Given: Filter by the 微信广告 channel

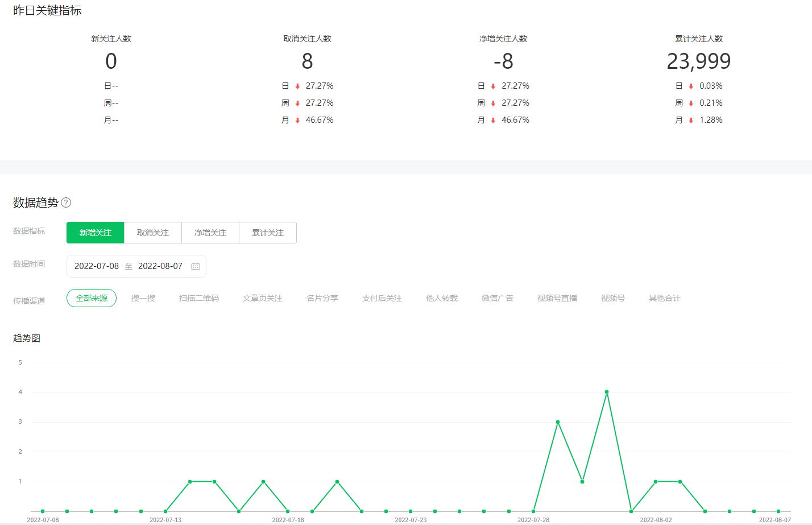Looking at the screenshot, I should [x=498, y=298].
